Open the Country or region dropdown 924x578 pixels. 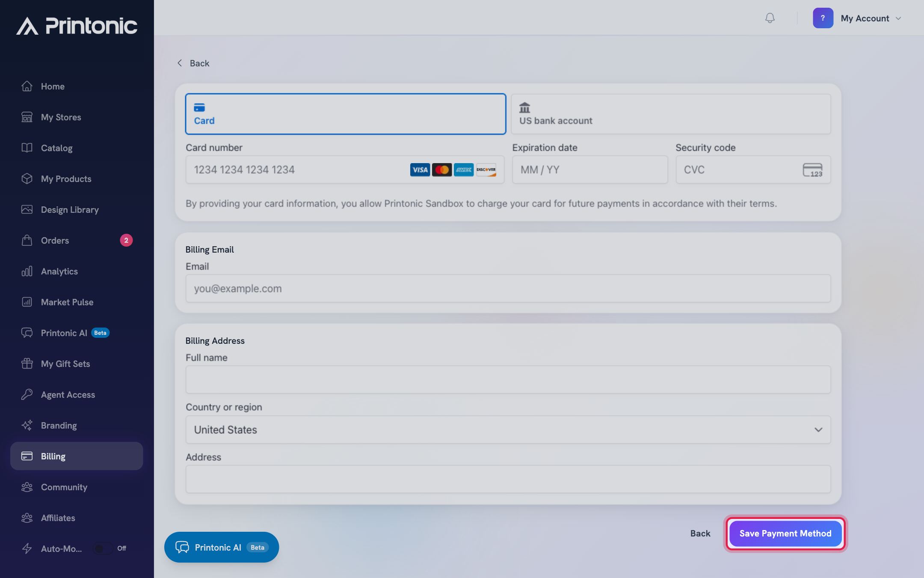(508, 429)
